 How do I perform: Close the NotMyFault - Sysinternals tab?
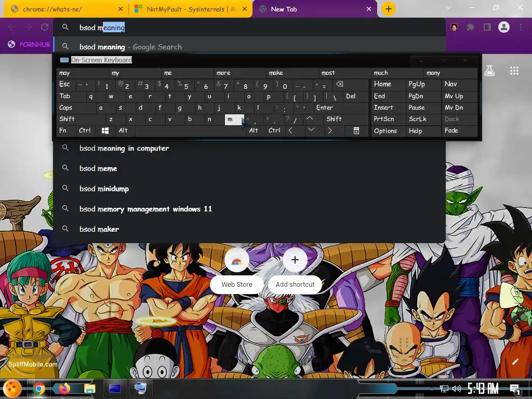[245, 9]
